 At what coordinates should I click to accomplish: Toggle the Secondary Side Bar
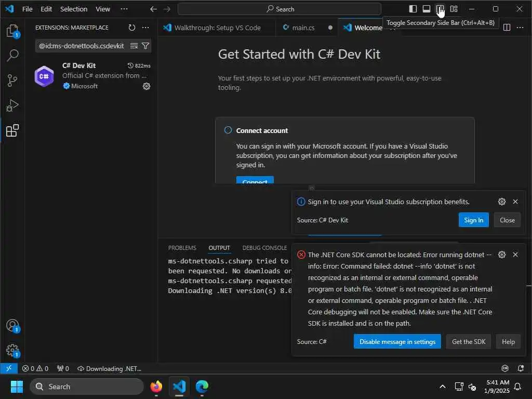pyautogui.click(x=440, y=9)
